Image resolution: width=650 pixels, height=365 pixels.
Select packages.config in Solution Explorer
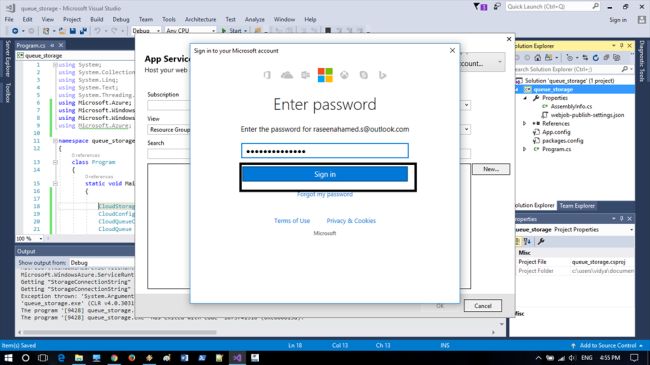pyautogui.click(x=563, y=141)
